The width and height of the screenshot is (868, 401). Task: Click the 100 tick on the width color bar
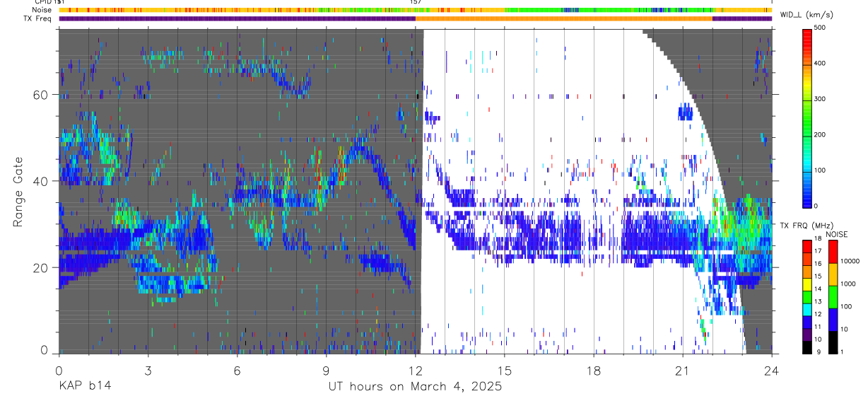[x=821, y=170]
